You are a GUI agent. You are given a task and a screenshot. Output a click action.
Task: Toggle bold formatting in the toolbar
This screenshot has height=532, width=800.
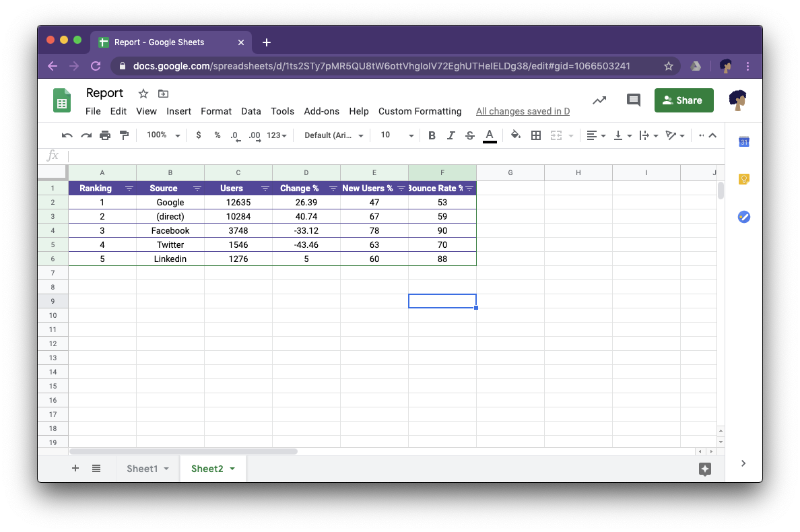coord(431,135)
